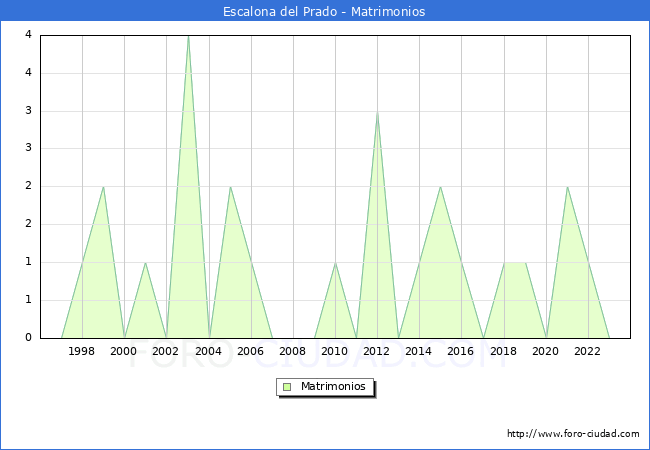Click the 2022 label on the x-axis
650x450 pixels.
point(587,351)
